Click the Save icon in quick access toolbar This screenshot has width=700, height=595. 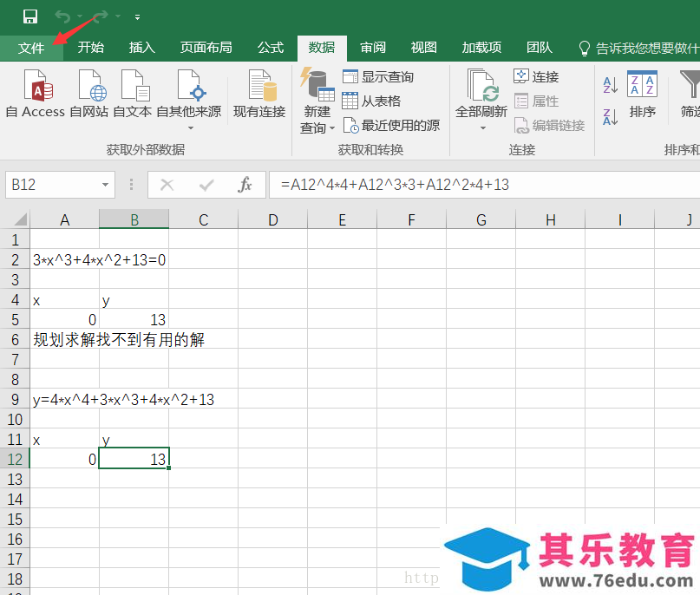coord(29,16)
